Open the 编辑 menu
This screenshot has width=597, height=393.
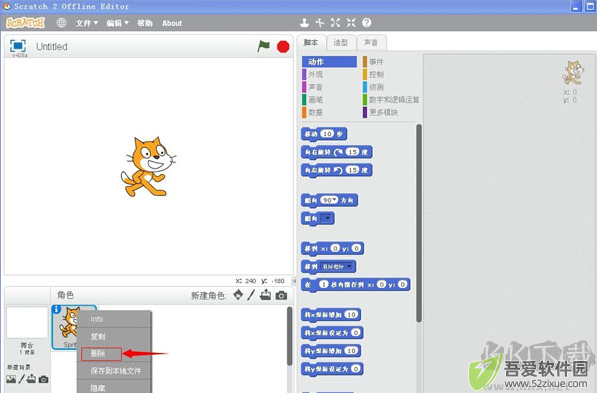(117, 23)
